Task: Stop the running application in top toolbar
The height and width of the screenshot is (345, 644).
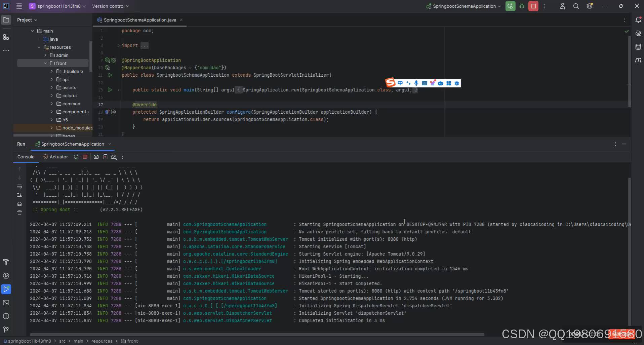Action: point(533,6)
